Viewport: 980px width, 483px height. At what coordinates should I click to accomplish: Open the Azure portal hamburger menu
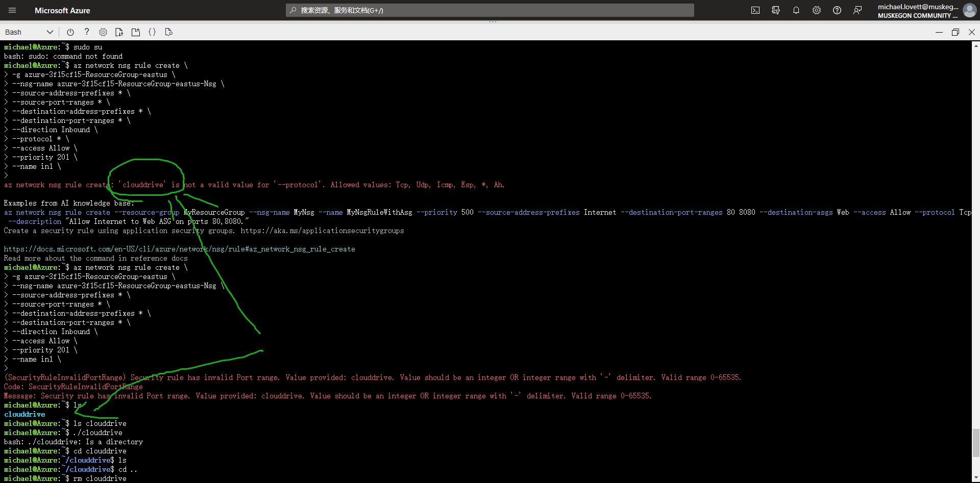[x=12, y=10]
